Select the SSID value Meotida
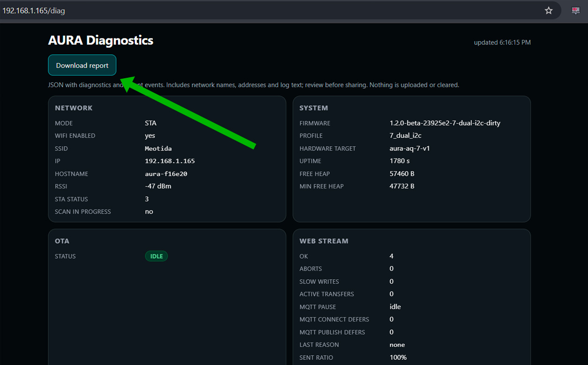This screenshot has width=588, height=365. [x=158, y=149]
